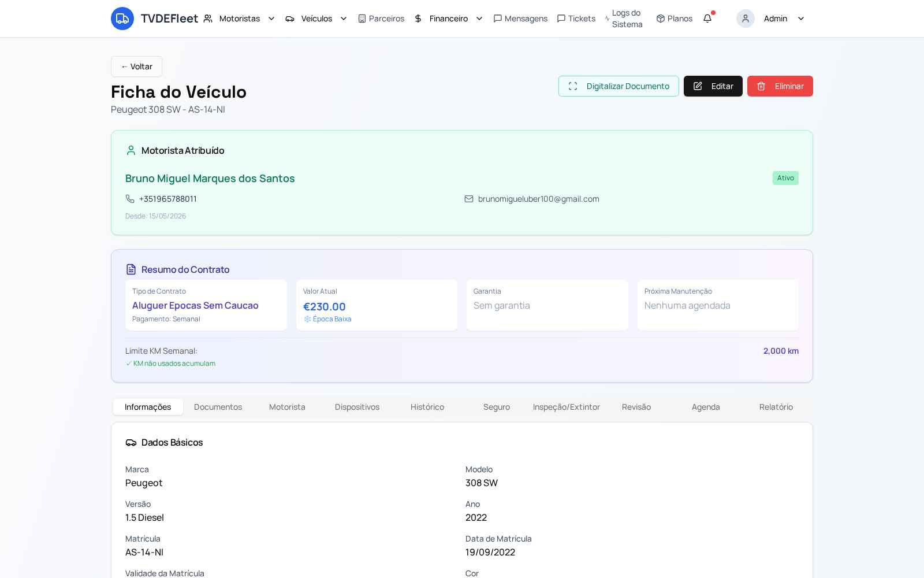The height and width of the screenshot is (578, 924).
Task: Click the pencil icon on Editar button
Action: point(698,86)
